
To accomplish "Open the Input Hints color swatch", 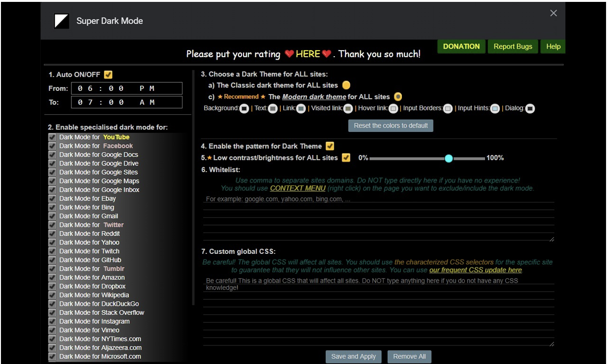I will click(494, 109).
